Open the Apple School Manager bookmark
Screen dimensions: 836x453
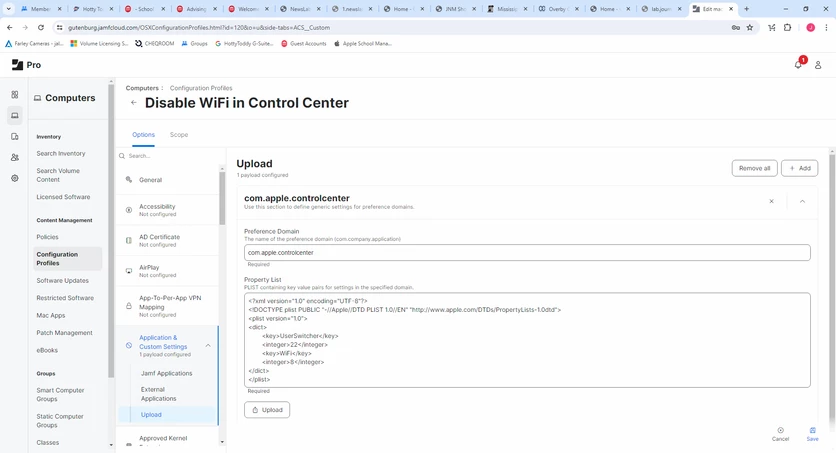363,44
